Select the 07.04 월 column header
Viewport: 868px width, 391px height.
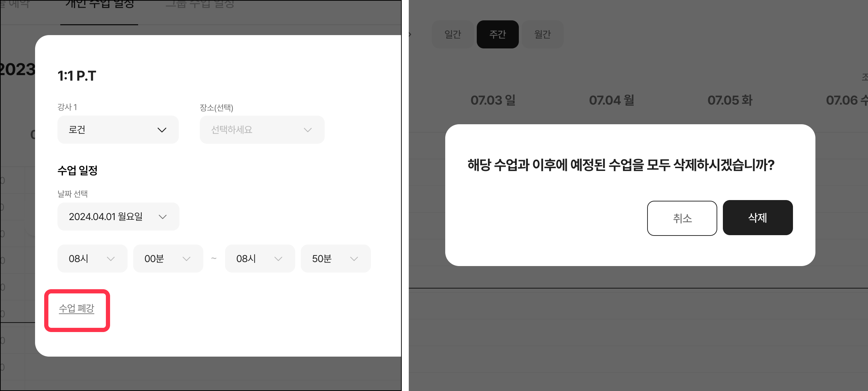click(612, 100)
